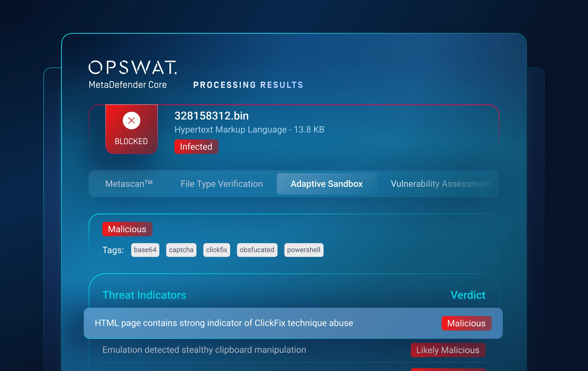Click the MetaDefender Core product label
This screenshot has width=588, height=371.
click(x=128, y=85)
